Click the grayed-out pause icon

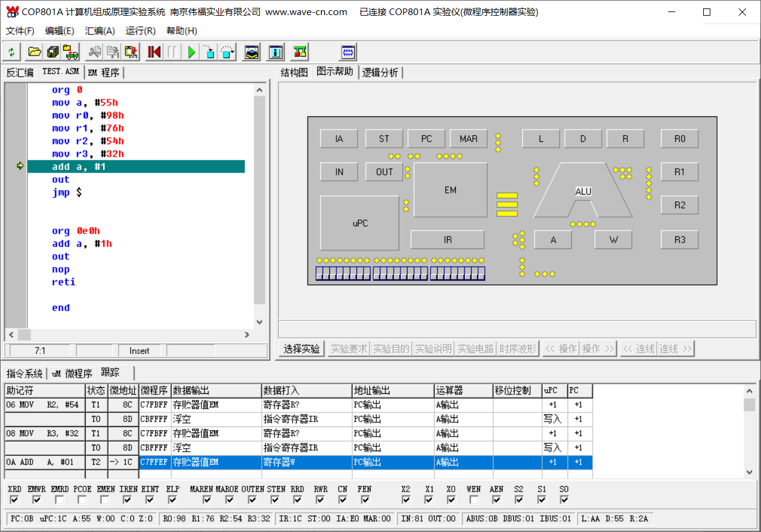click(x=172, y=52)
